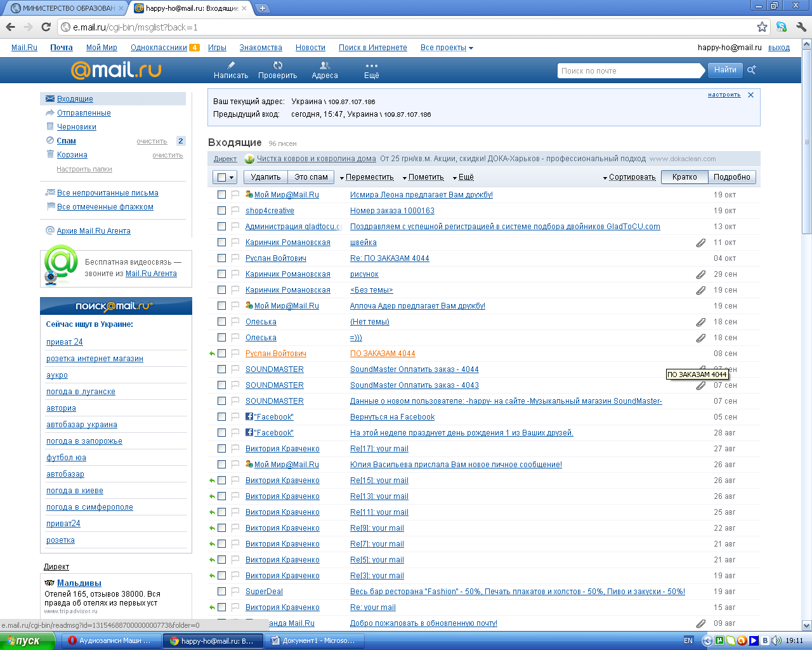Click the EN language indicator in tray
This screenshot has width=812, height=650.
688,640
